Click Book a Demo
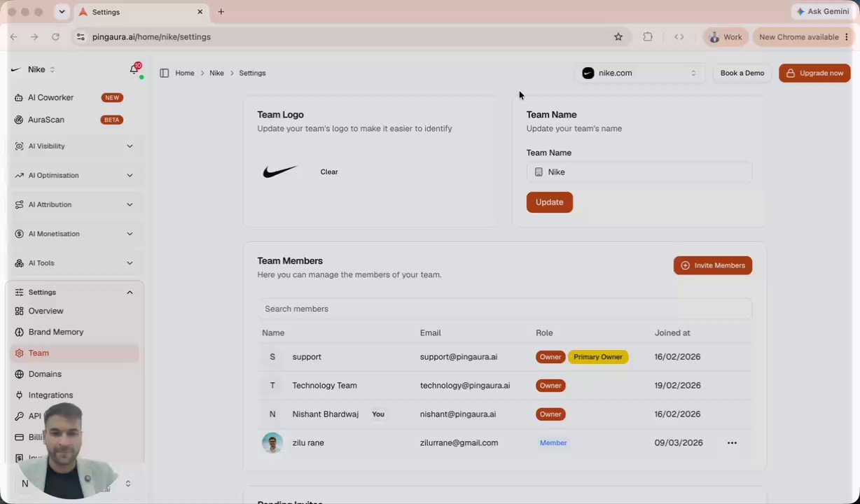This screenshot has height=504, width=860. (x=742, y=73)
